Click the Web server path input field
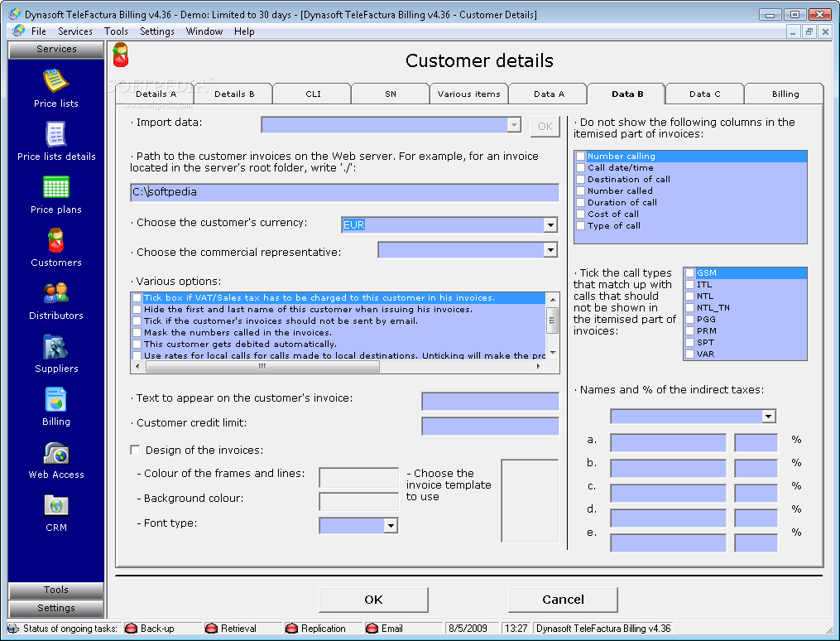The height and width of the screenshot is (641, 840). 344,192
